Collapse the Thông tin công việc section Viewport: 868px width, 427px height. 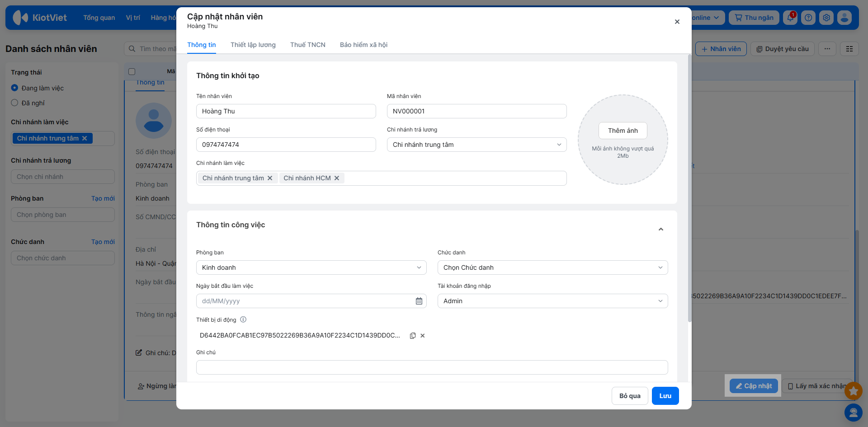point(661,230)
